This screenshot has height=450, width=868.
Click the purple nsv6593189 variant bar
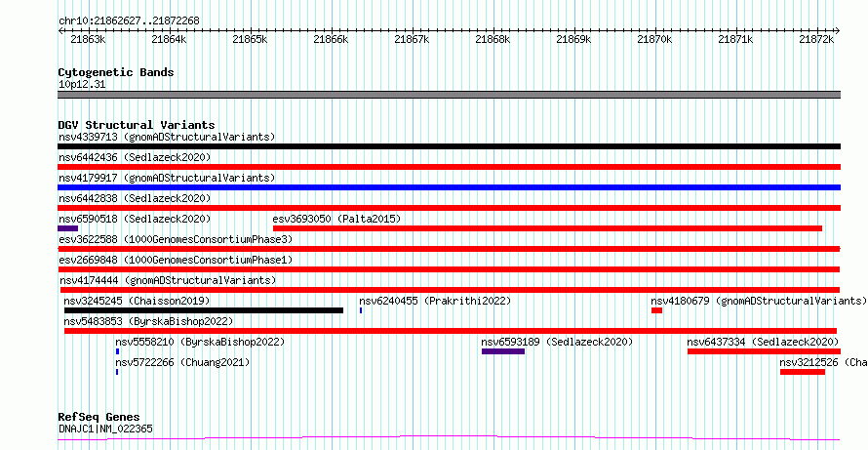pos(503,351)
